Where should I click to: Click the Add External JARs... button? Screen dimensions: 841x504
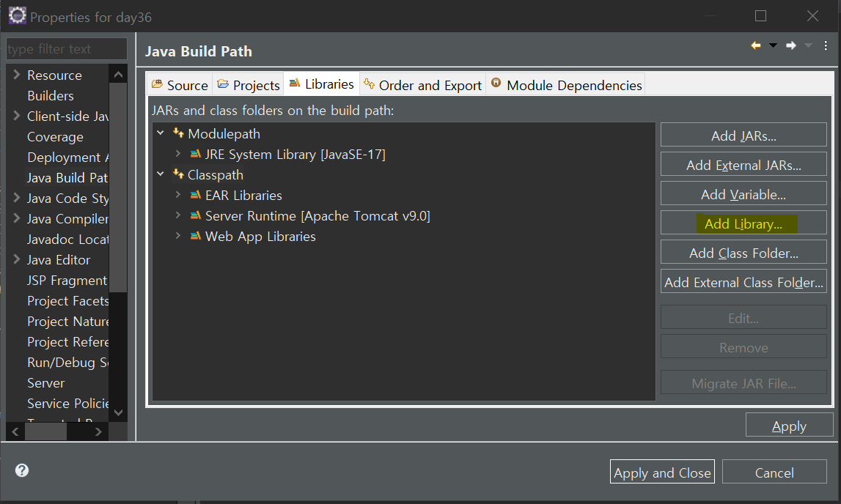[x=743, y=164]
